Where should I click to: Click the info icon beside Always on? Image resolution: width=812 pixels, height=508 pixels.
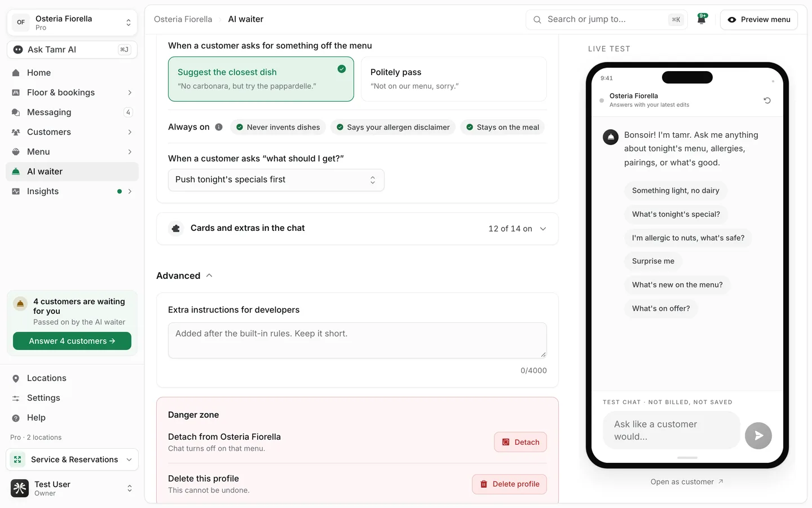[219, 127]
